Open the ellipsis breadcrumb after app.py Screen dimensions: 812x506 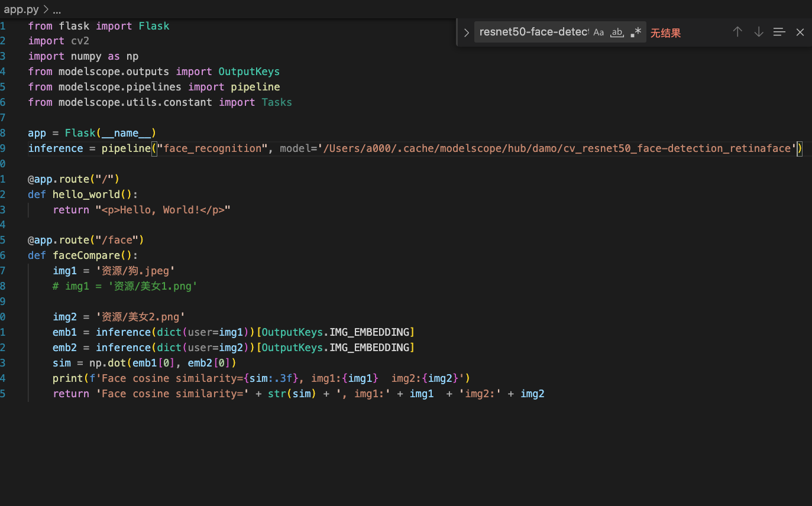pos(57,11)
